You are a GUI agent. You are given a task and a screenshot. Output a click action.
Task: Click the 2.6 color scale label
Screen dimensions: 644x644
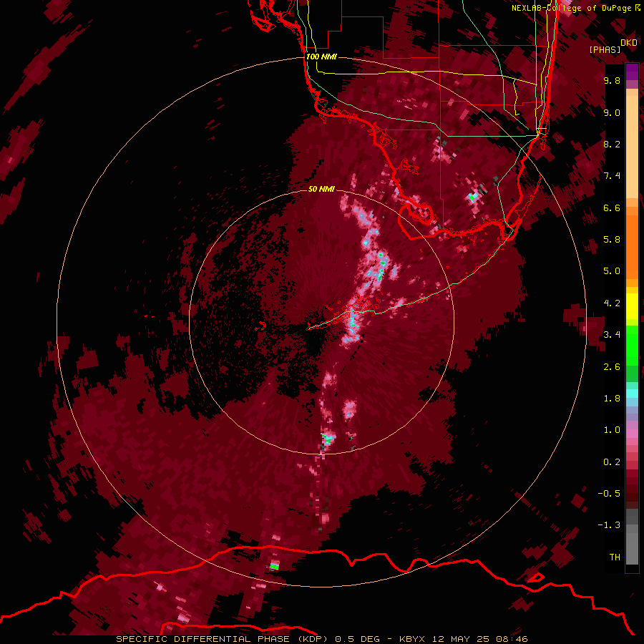click(x=612, y=367)
